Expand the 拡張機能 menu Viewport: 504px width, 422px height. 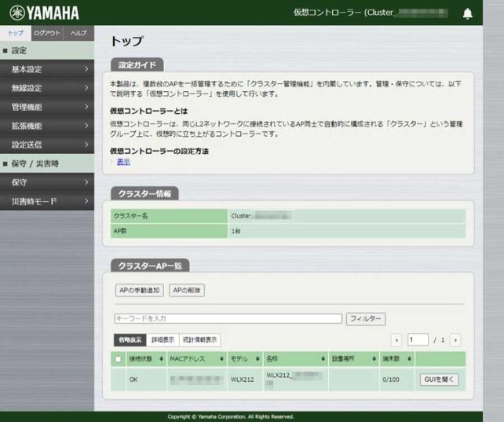47,126
